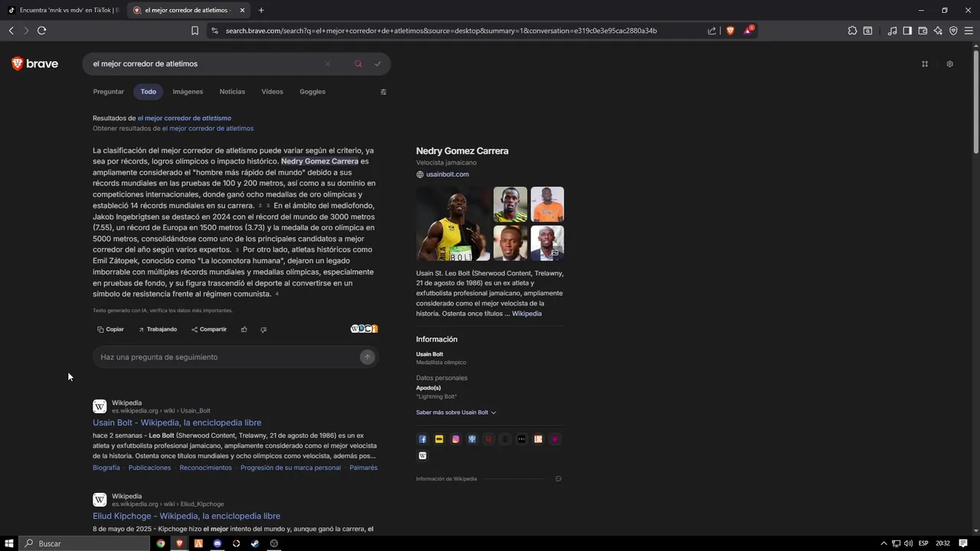Open the Goggles tab

pos(312,92)
